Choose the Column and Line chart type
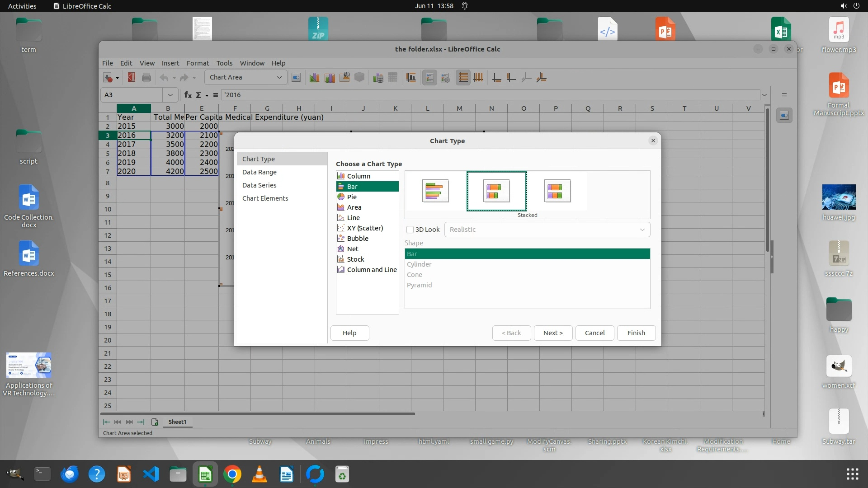The width and height of the screenshot is (868, 488). [372, 270]
